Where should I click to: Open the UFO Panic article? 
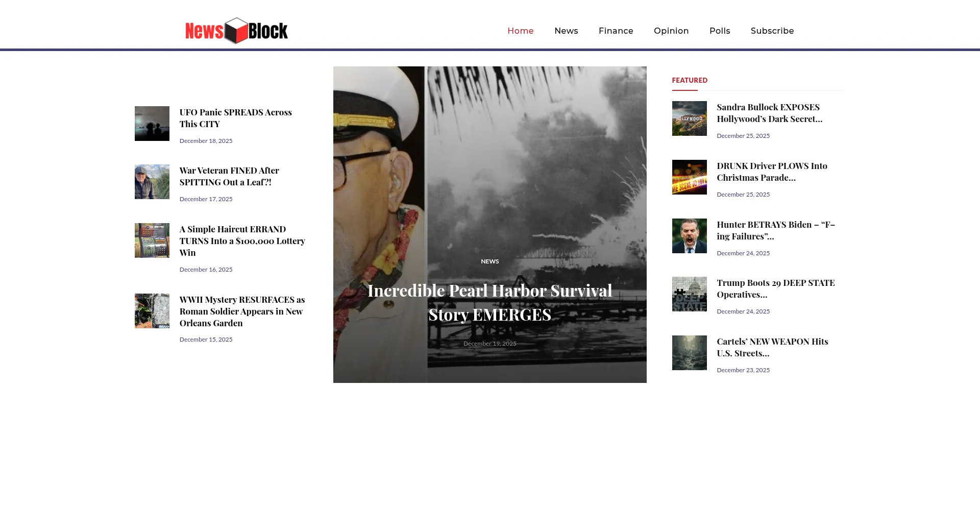235,117
